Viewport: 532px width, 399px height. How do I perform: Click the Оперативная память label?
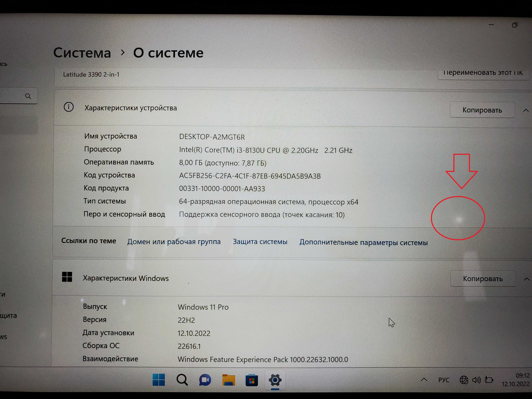point(119,162)
